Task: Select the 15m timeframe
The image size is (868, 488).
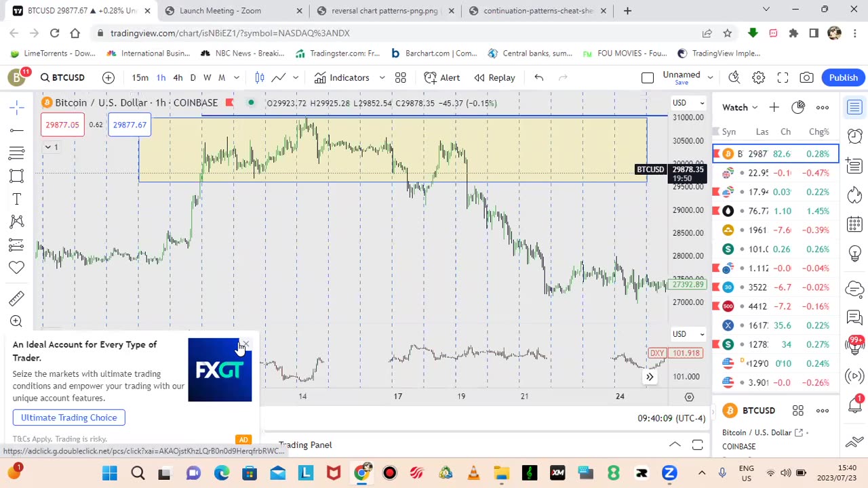Action: pos(140,78)
